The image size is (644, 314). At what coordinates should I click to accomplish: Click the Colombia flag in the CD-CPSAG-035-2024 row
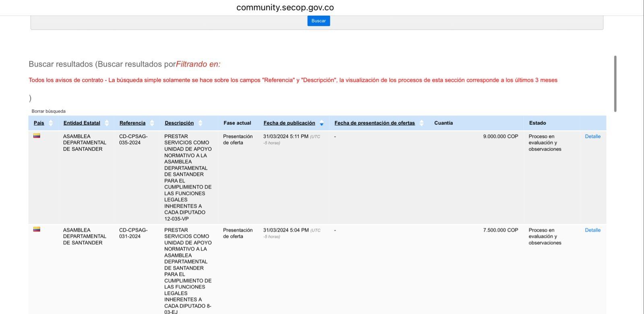click(x=37, y=136)
